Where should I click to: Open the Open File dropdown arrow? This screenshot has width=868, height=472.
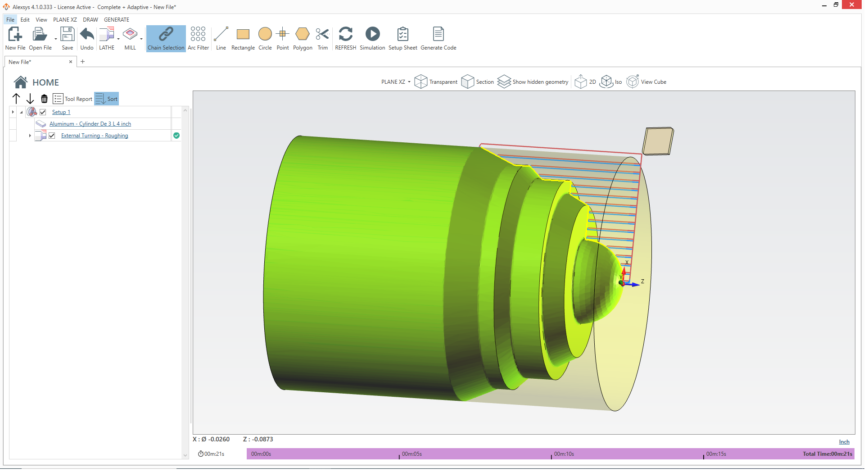[x=56, y=39]
